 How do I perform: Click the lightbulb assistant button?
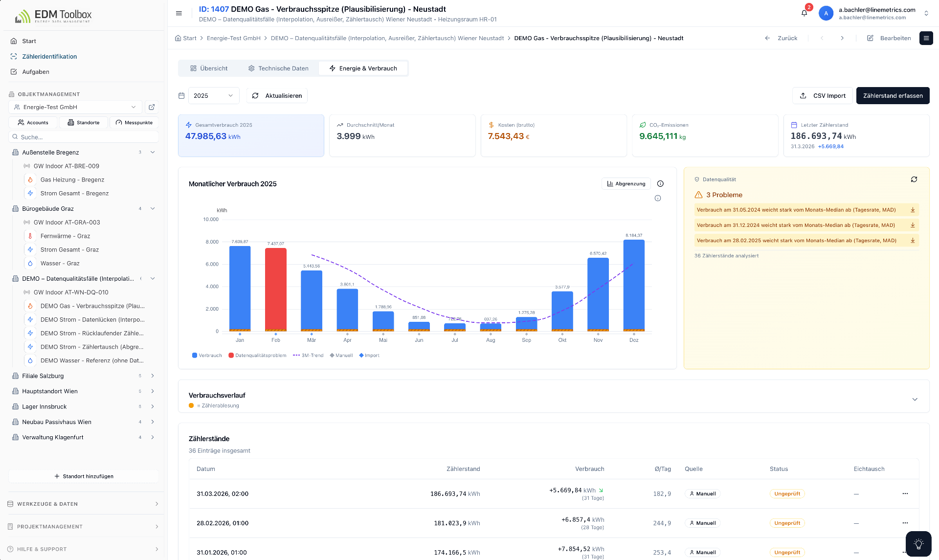click(918, 544)
